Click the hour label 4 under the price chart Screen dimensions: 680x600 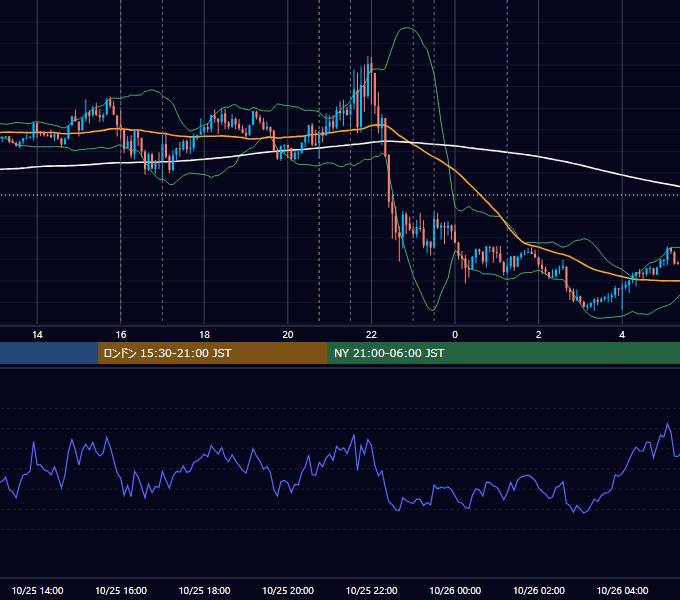coord(622,335)
